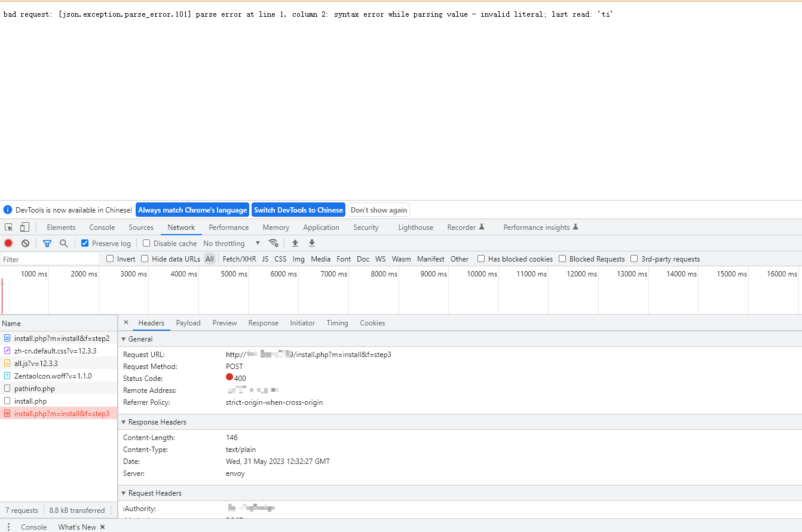The image size is (802, 532).
Task: Toggle the filter funnel icon
Action: 47,243
